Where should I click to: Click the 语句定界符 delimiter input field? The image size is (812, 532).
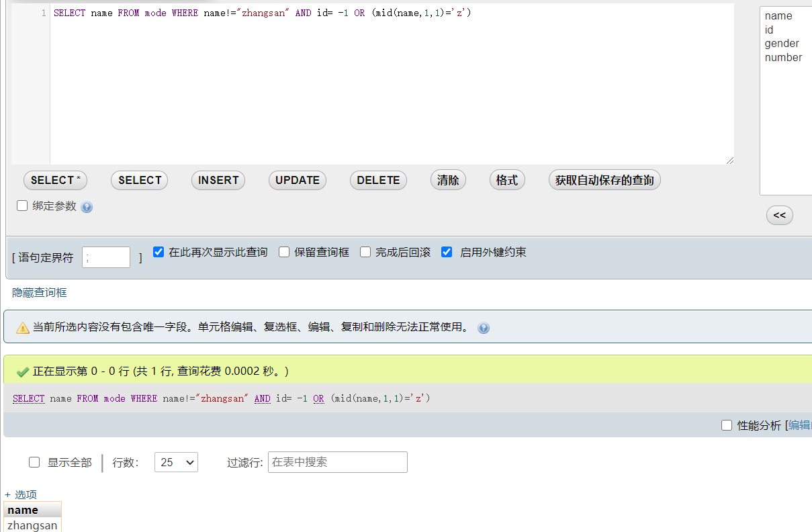tap(106, 257)
